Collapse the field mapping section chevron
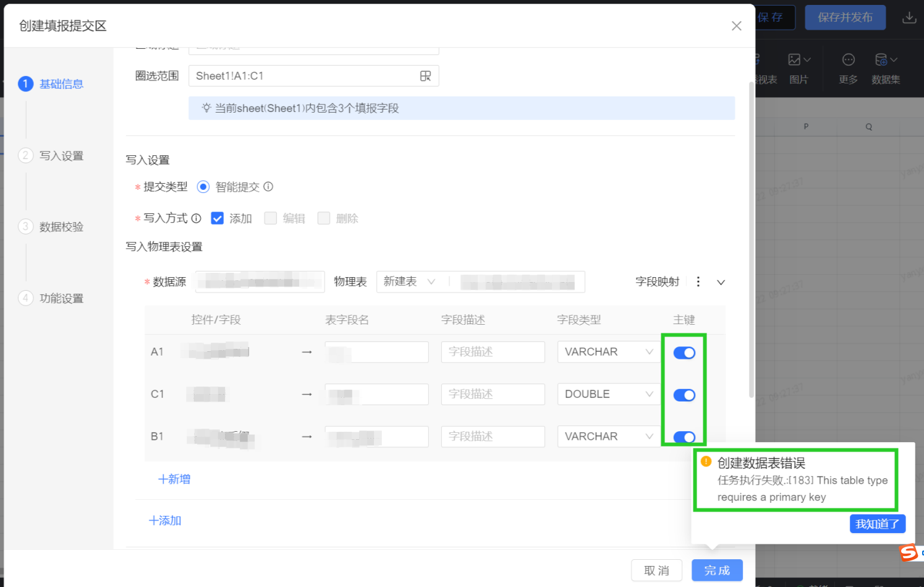Image resolution: width=924 pixels, height=587 pixels. (x=721, y=282)
